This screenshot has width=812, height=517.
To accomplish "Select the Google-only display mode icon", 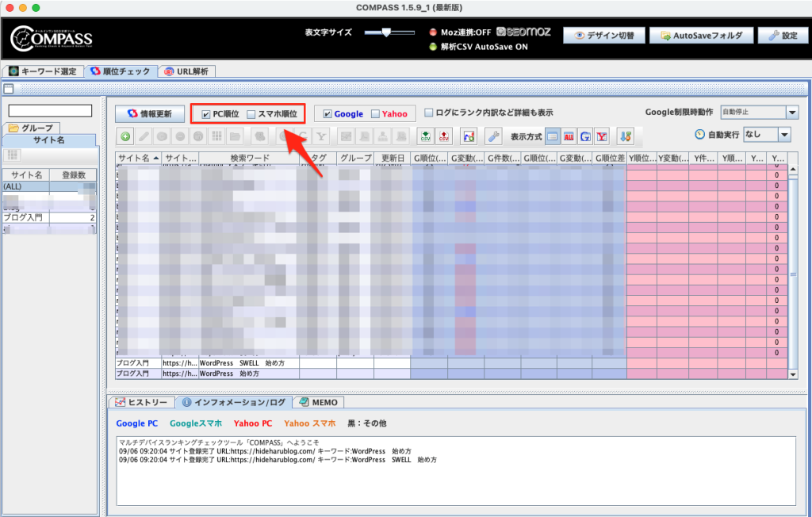I will point(585,136).
